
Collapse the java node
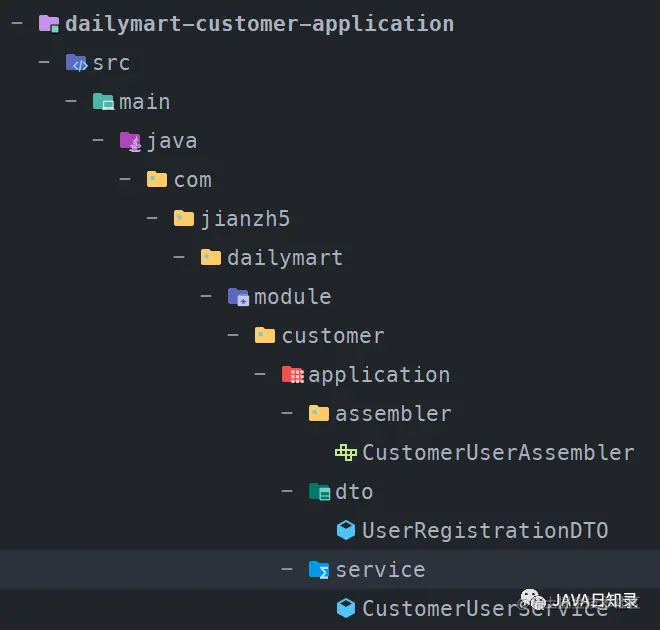click(x=98, y=140)
